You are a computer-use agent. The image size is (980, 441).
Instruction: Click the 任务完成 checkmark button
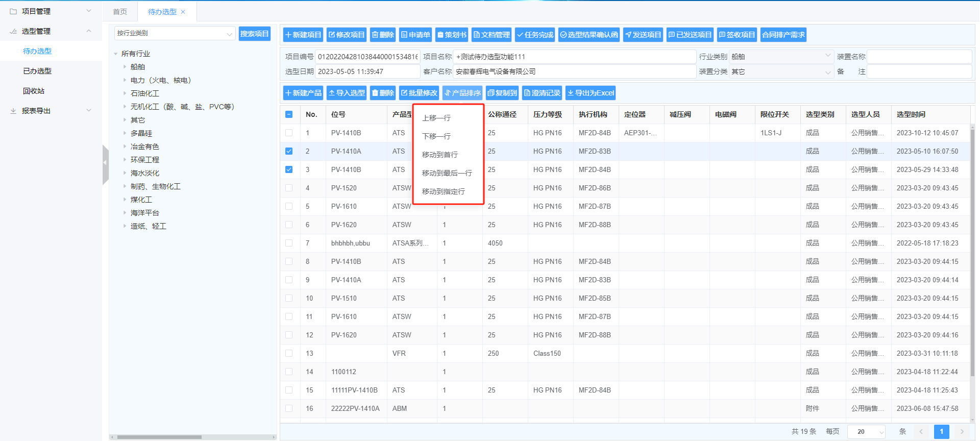coord(535,35)
